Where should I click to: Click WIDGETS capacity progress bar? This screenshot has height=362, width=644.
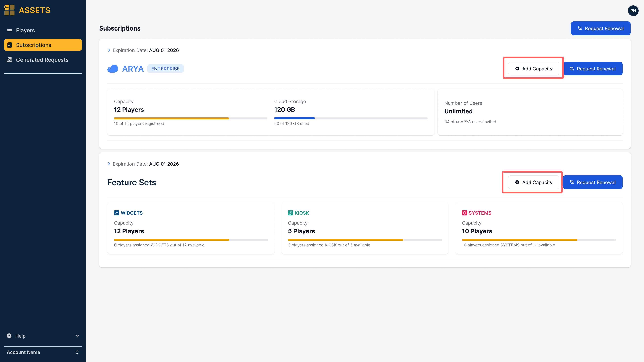(x=191, y=240)
